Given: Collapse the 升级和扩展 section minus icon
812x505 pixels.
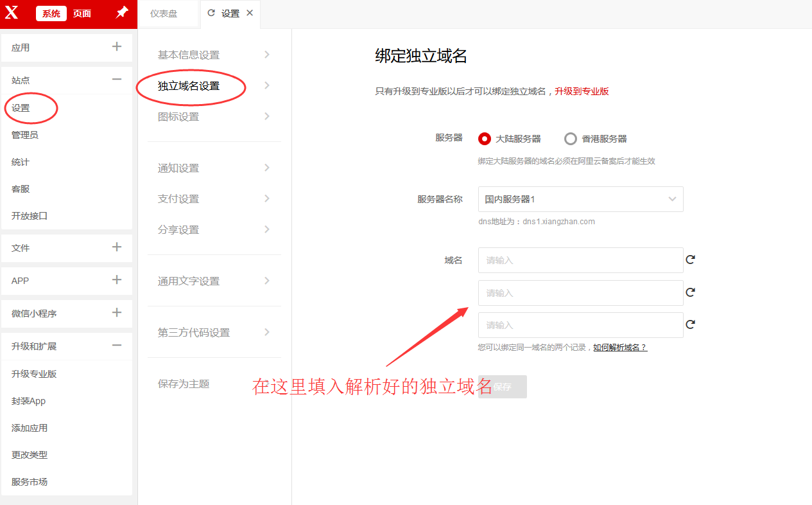Looking at the screenshot, I should (x=117, y=345).
